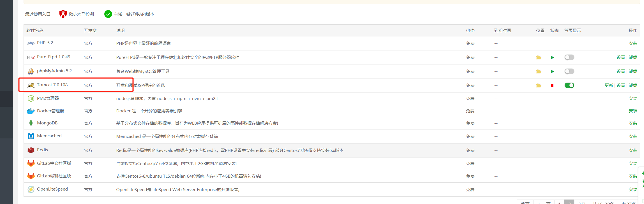Install MongoDB

633,123
